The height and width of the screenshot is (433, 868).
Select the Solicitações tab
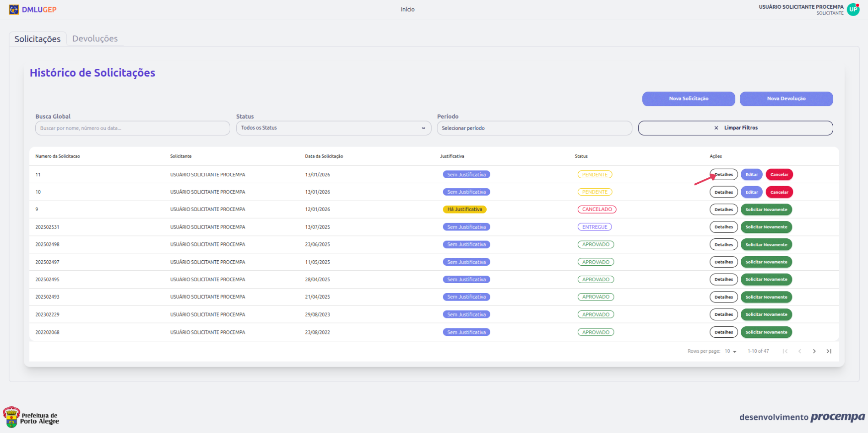pyautogui.click(x=38, y=39)
